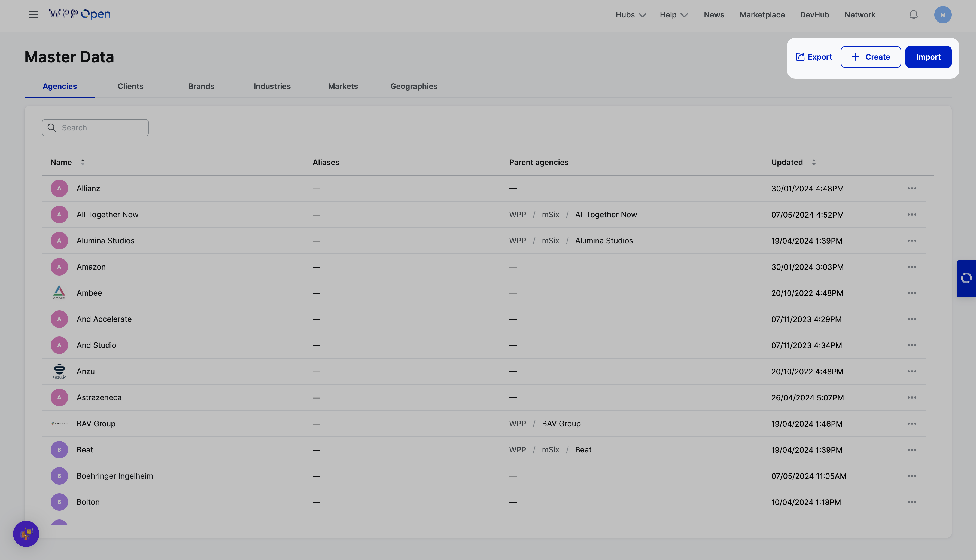
Task: Click the Create button
Action: (x=870, y=57)
